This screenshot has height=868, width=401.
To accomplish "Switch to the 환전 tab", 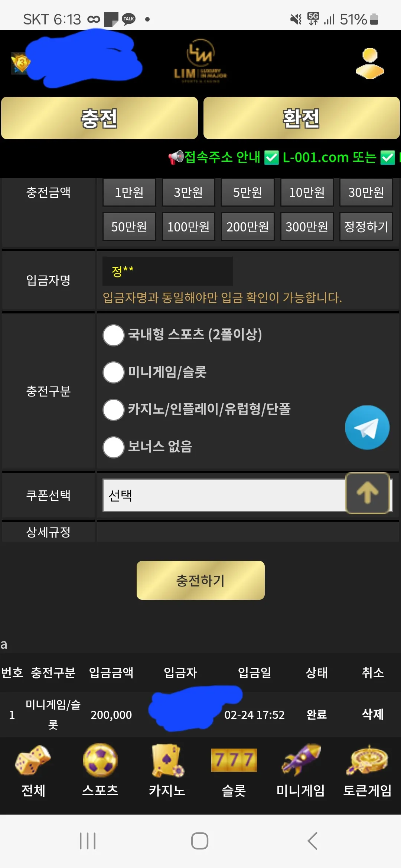I will pyautogui.click(x=301, y=118).
